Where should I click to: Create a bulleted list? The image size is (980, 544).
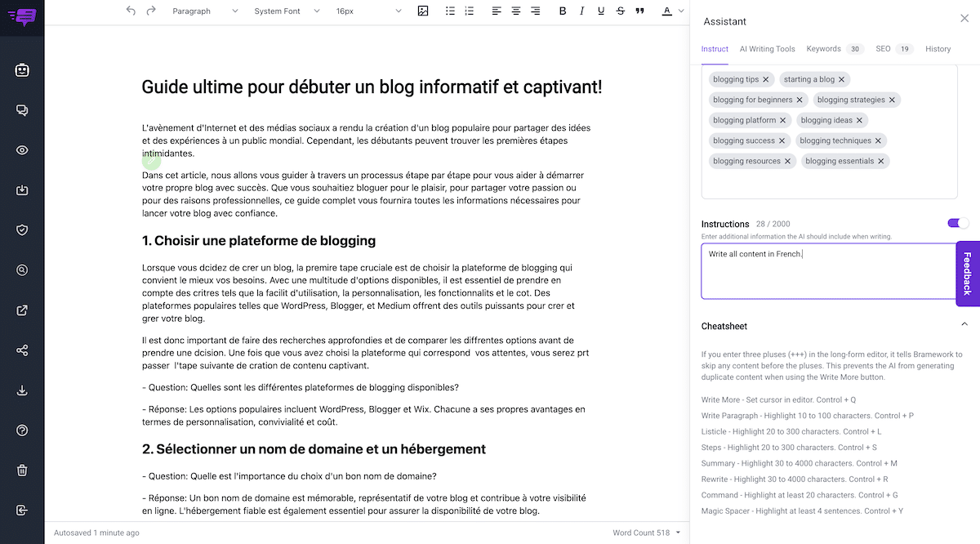pos(449,11)
